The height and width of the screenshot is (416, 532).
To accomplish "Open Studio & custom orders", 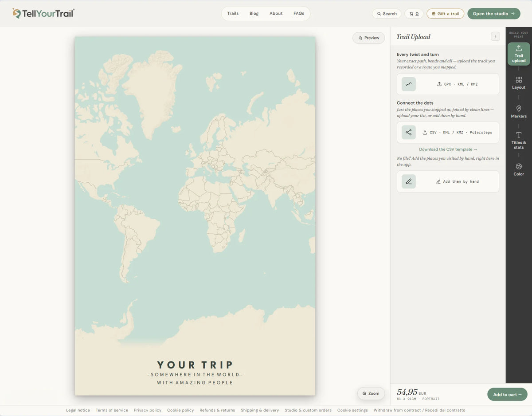I will tap(308, 410).
